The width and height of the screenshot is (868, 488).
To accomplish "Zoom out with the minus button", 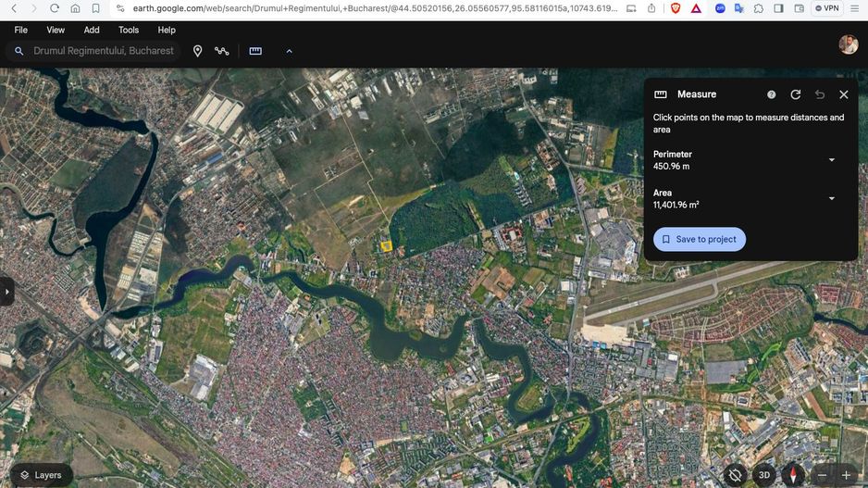I will (822, 475).
